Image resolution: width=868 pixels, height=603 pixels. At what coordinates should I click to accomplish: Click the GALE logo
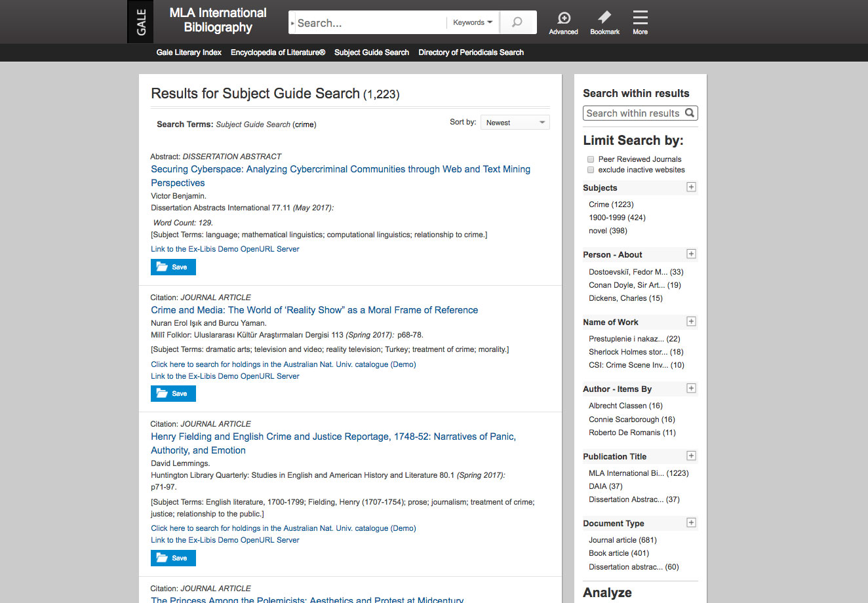(x=141, y=22)
